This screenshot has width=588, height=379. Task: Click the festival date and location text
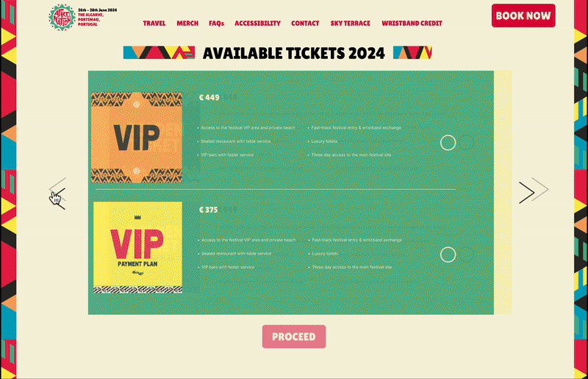pos(98,17)
